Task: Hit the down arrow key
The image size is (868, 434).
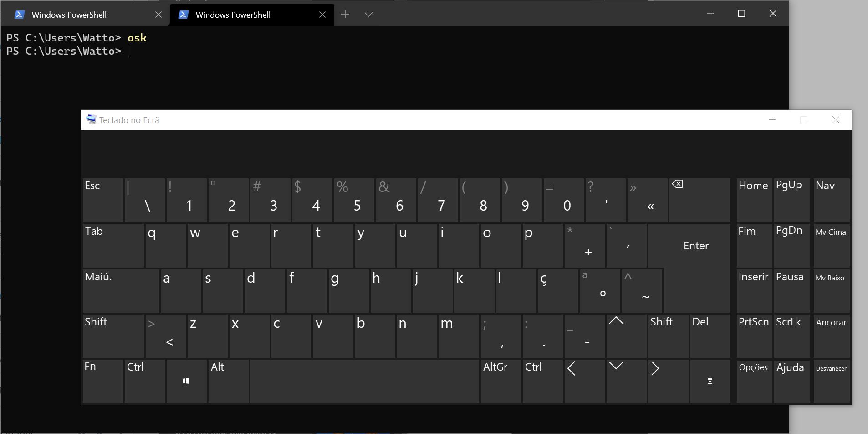Action: tap(626, 381)
